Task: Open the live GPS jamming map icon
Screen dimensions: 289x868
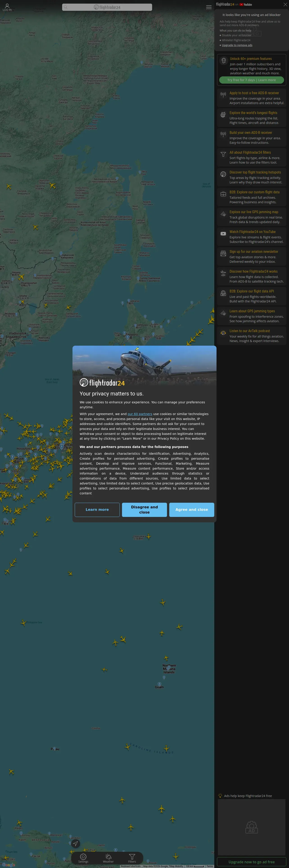Action: coord(223,214)
